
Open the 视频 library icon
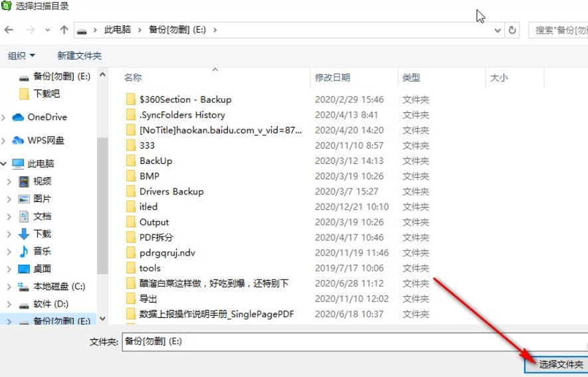pyautogui.click(x=24, y=182)
